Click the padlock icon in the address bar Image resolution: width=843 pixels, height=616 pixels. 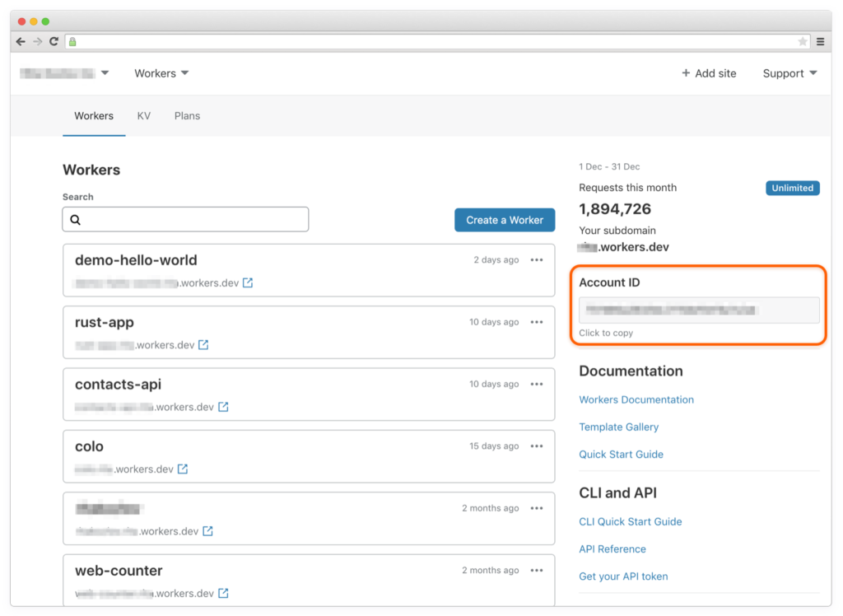[72, 41]
